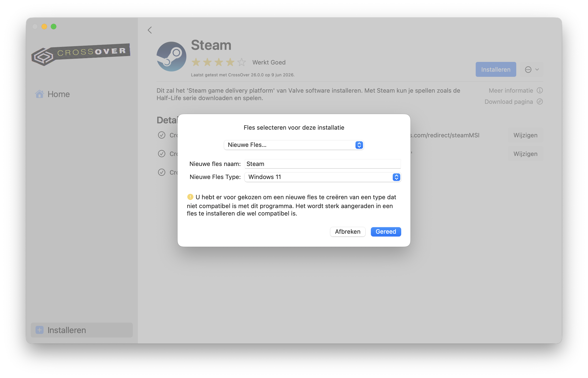The width and height of the screenshot is (588, 378).
Task: Click the fifth empty rating star
Action: point(241,62)
